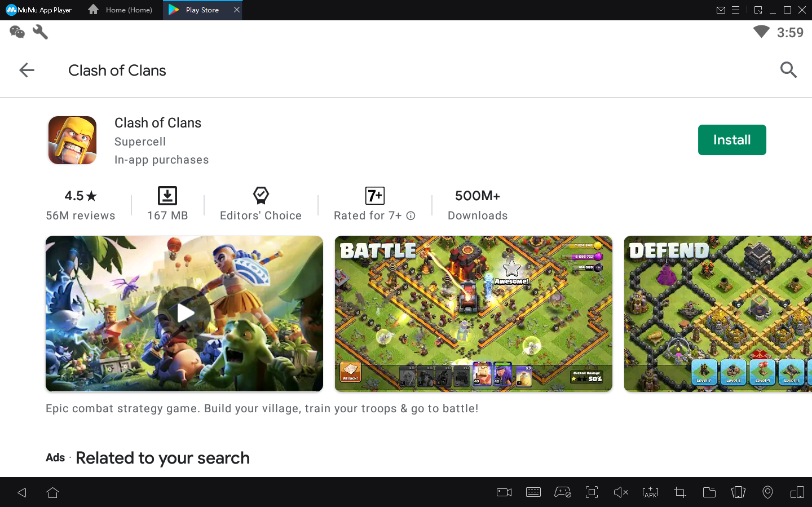The height and width of the screenshot is (507, 812).
Task: Open the keyboard mapping tool
Action: coord(533,492)
